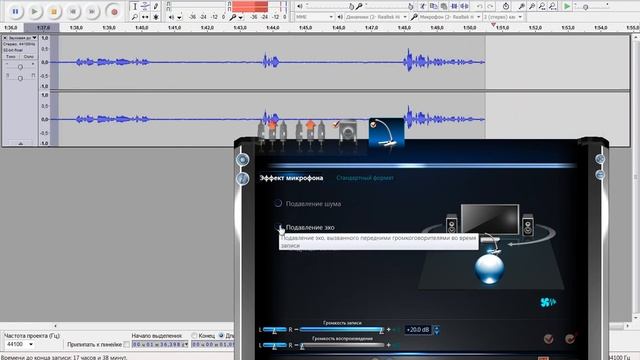Click the Silence audio icon
The height and width of the screenshot is (360, 640).
[x=464, y=6]
